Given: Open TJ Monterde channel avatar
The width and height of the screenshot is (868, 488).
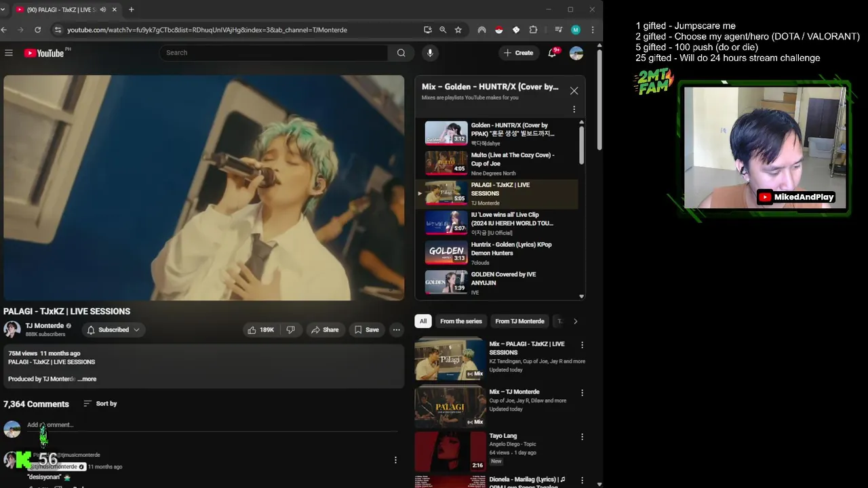Looking at the screenshot, I should coord(12,330).
